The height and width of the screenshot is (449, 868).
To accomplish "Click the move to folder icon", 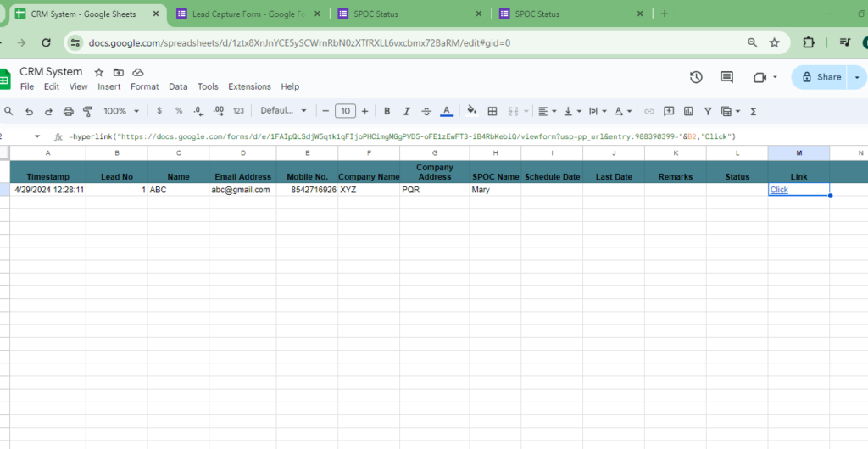I will (x=119, y=73).
